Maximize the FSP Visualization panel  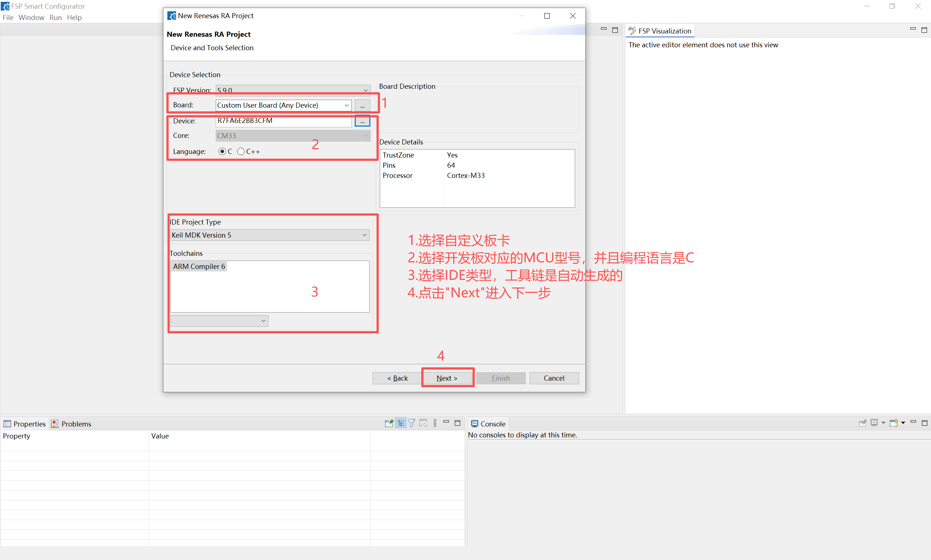924,30
